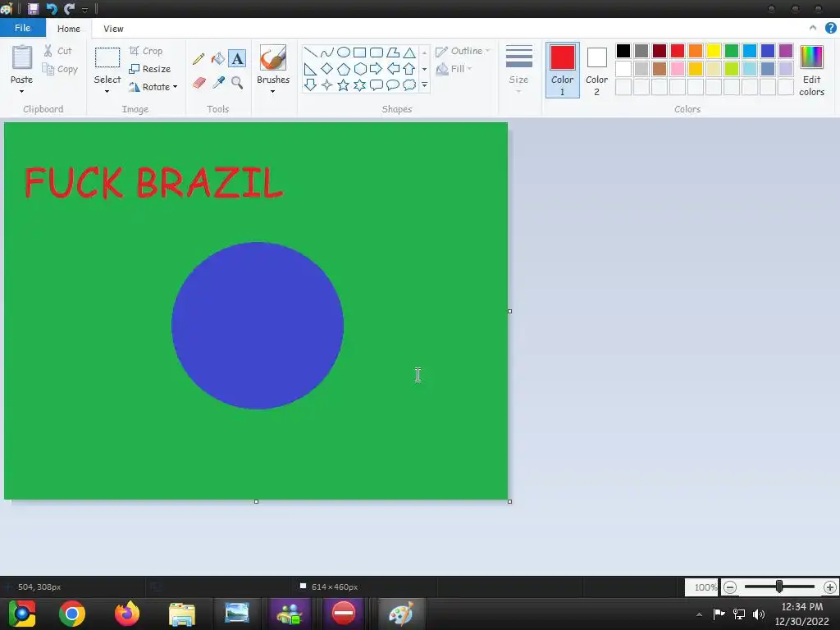The height and width of the screenshot is (630, 840).
Task: Choose the Five-point star shape
Action: click(x=344, y=84)
